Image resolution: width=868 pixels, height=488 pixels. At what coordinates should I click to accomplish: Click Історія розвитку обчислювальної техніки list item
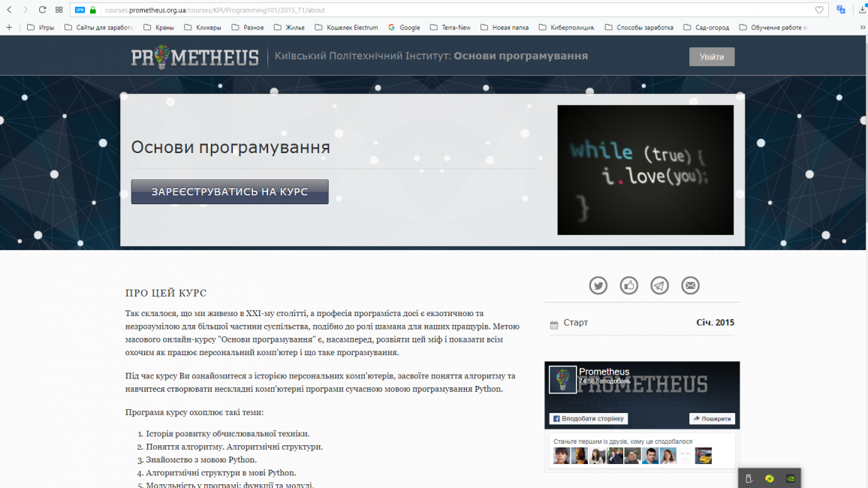coord(228,434)
